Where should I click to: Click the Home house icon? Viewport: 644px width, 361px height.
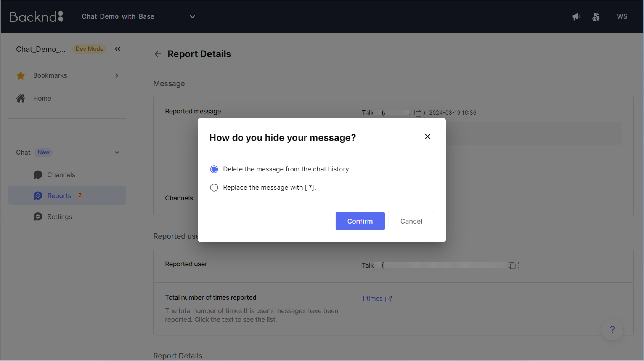pyautogui.click(x=21, y=98)
